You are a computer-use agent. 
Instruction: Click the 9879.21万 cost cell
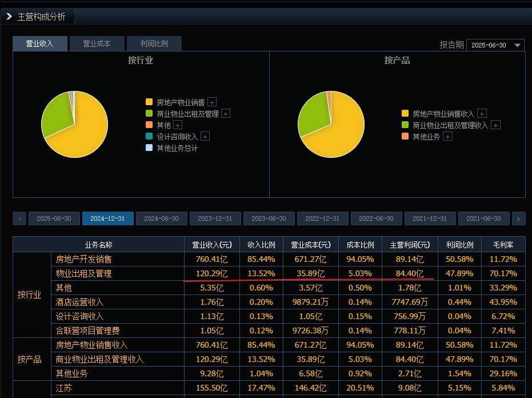click(x=311, y=302)
